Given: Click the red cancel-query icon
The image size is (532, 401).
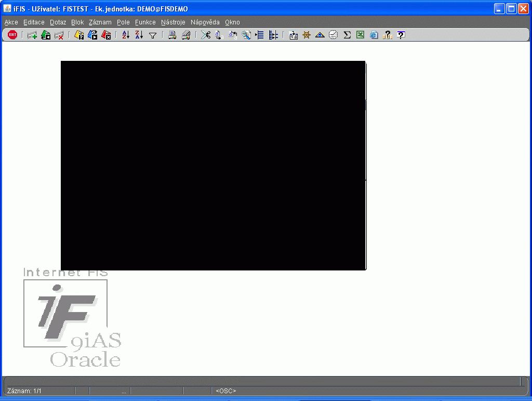Looking at the screenshot, I should pyautogui.click(x=106, y=35).
